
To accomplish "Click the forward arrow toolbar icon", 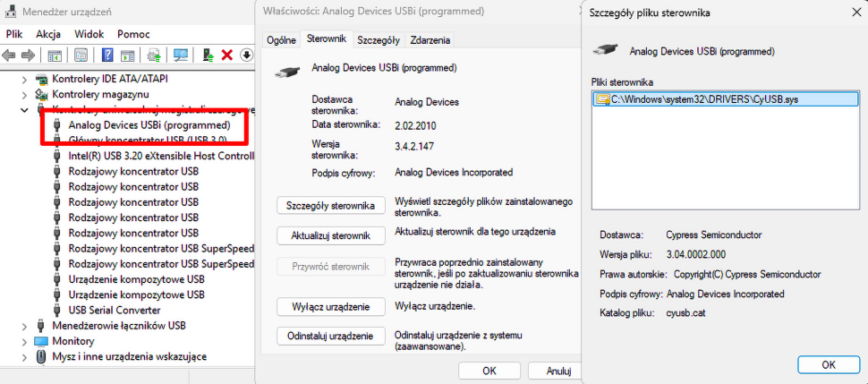I will click(27, 55).
